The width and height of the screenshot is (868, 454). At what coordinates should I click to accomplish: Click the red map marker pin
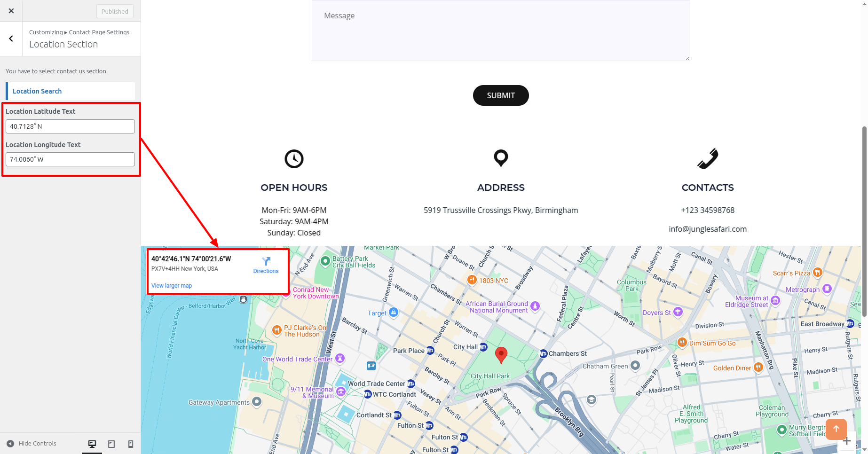(501, 355)
